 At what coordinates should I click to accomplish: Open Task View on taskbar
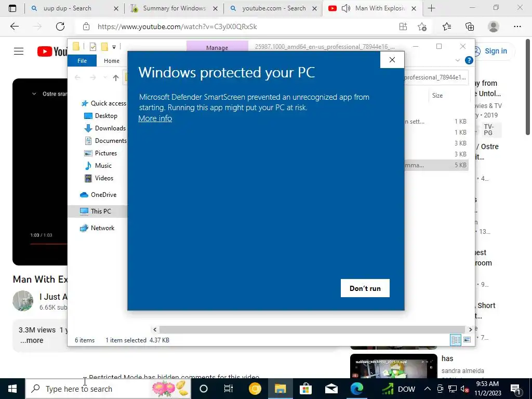[229, 389]
